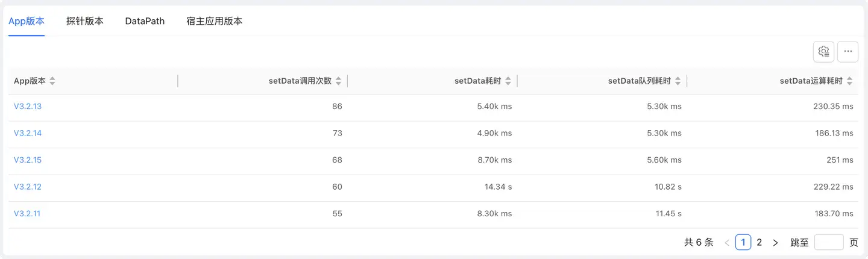Click the more options ellipsis button

(x=848, y=52)
